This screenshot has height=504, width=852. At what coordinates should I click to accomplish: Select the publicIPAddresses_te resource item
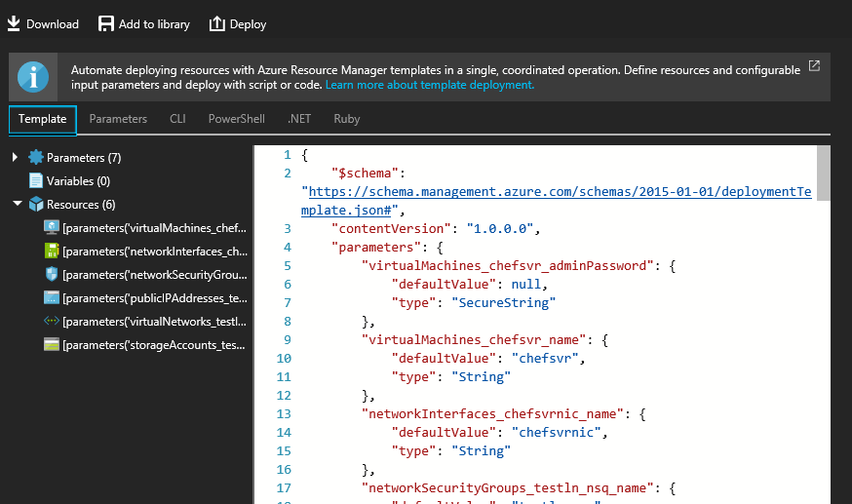coord(155,298)
